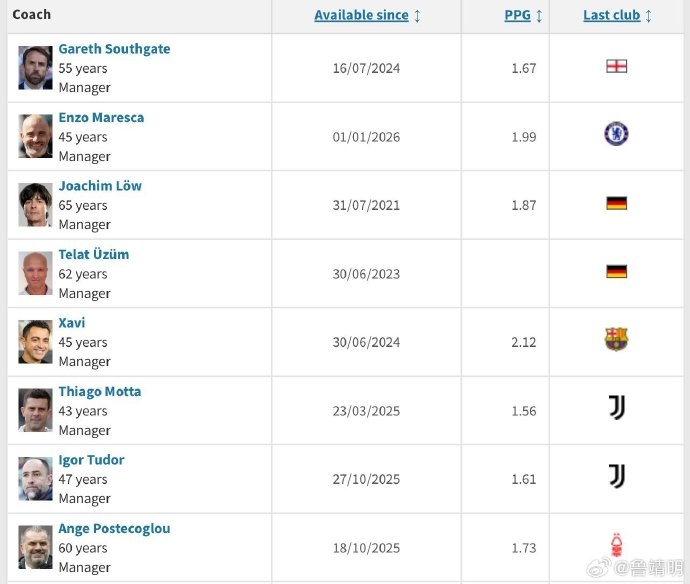Click FC Barcelona crest icon
This screenshot has width=690, height=584.
coord(617,340)
